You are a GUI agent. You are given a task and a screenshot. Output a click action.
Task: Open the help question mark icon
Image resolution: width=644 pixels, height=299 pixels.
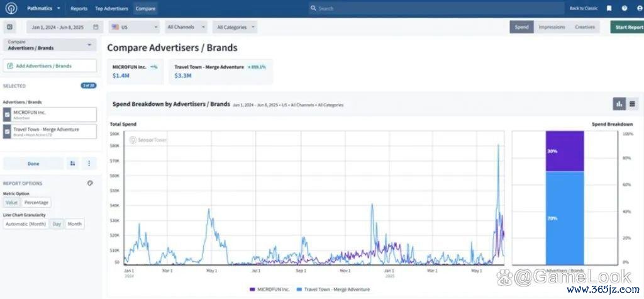click(625, 8)
